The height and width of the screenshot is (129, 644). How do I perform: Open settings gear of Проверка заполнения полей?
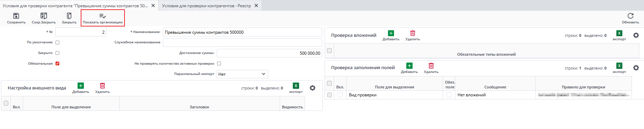click(x=636, y=68)
